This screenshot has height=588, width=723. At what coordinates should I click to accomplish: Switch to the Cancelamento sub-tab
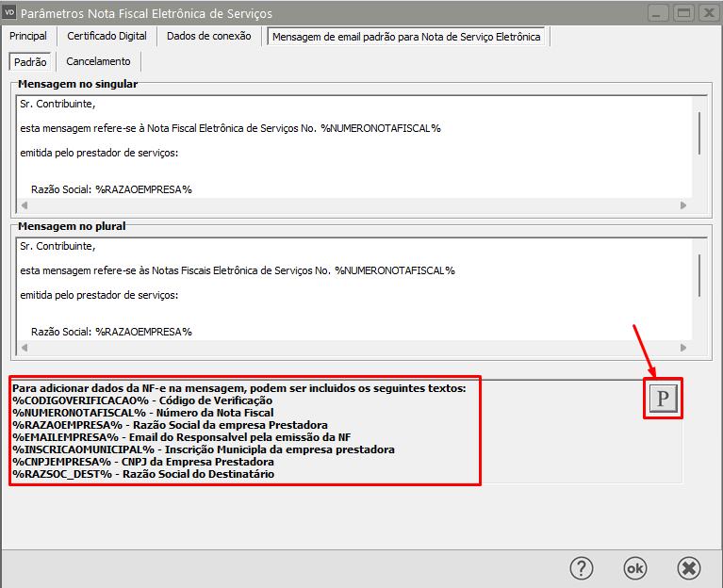(98, 61)
